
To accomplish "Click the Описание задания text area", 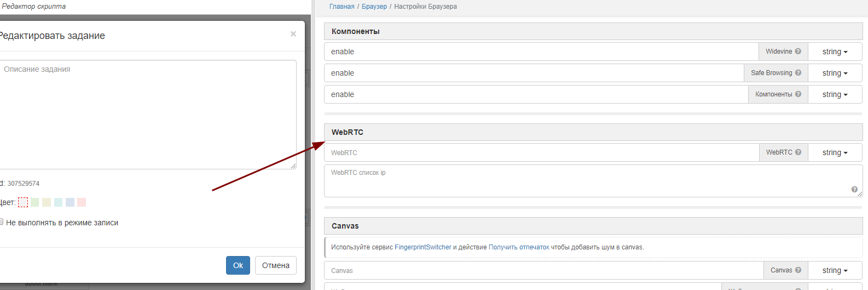I will point(148,115).
